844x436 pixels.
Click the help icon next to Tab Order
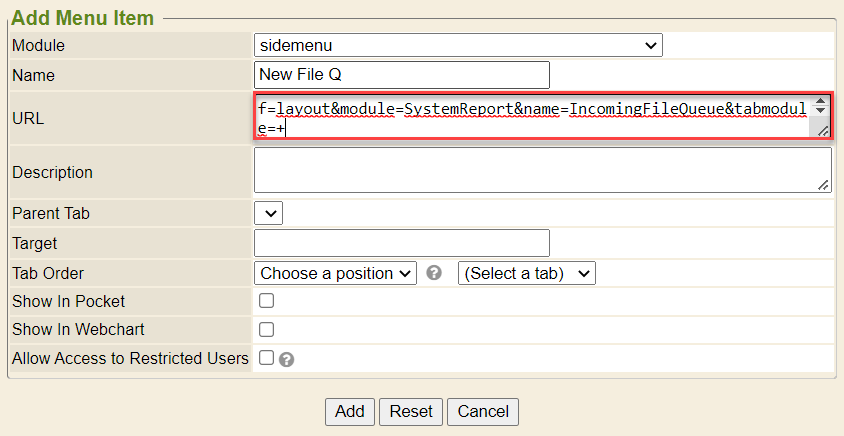coord(434,272)
